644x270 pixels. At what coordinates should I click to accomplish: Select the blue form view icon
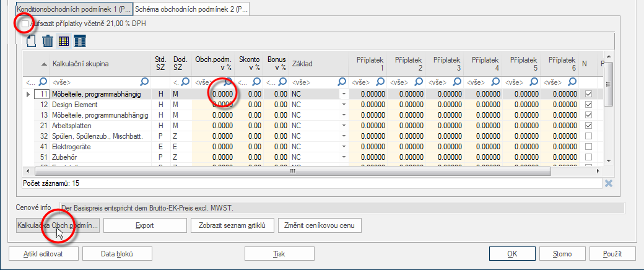point(80,41)
